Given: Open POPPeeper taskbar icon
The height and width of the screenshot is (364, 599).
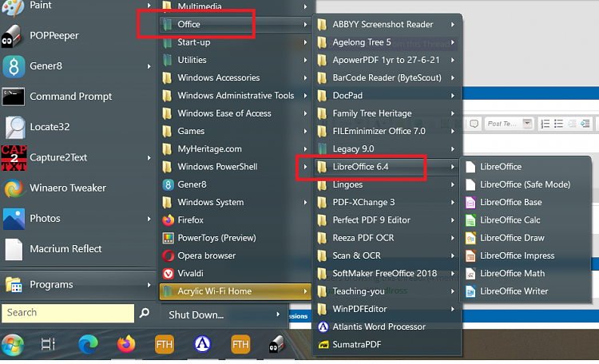Looking at the screenshot, I should point(276,345).
